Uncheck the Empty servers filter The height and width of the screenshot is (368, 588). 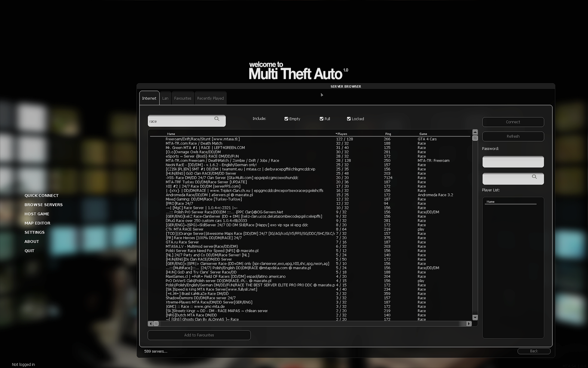pos(287,119)
